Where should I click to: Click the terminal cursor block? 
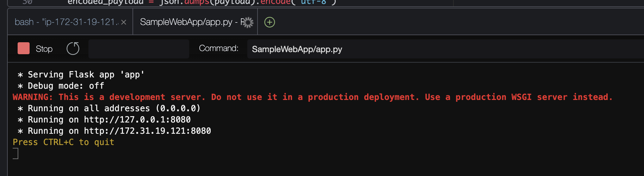pos(16,153)
